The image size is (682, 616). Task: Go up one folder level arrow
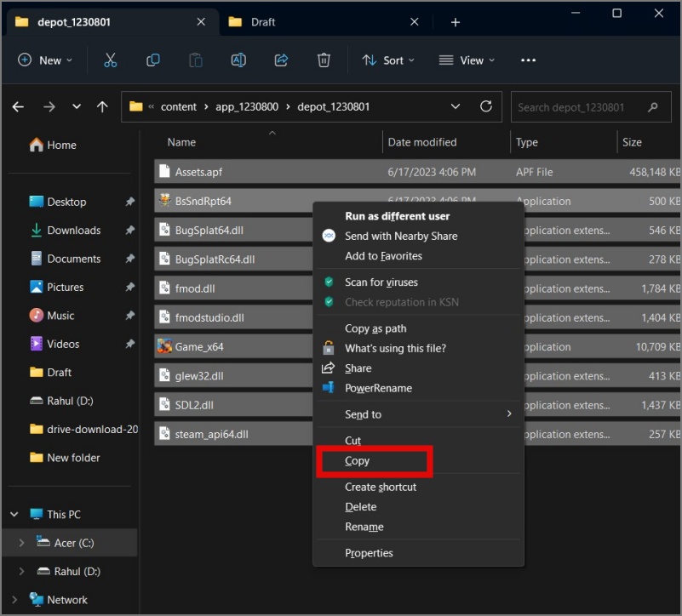click(102, 106)
